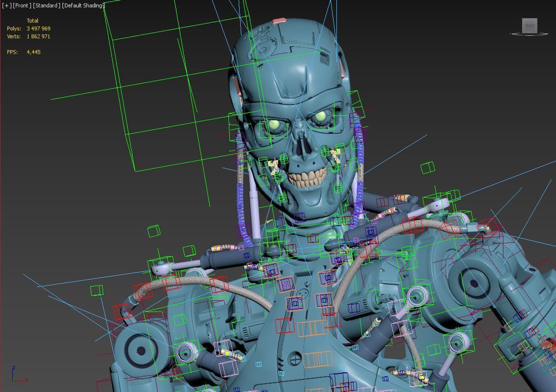The height and width of the screenshot is (392, 556).
Task: Click the FPS value 4,445
Action: coord(34,52)
